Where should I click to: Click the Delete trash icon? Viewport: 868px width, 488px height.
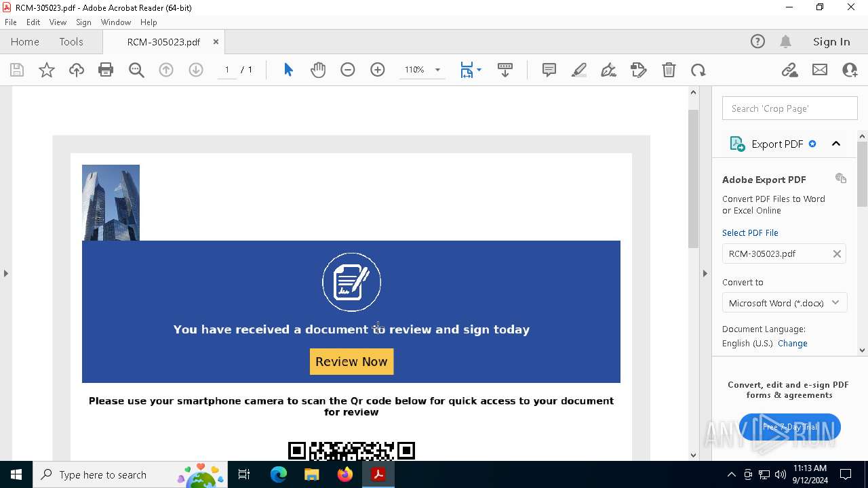point(669,70)
